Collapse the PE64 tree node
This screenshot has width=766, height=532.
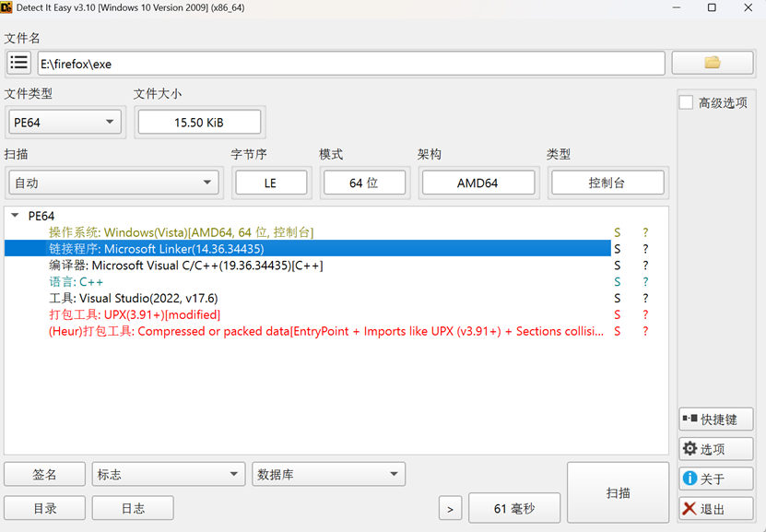click(15, 216)
